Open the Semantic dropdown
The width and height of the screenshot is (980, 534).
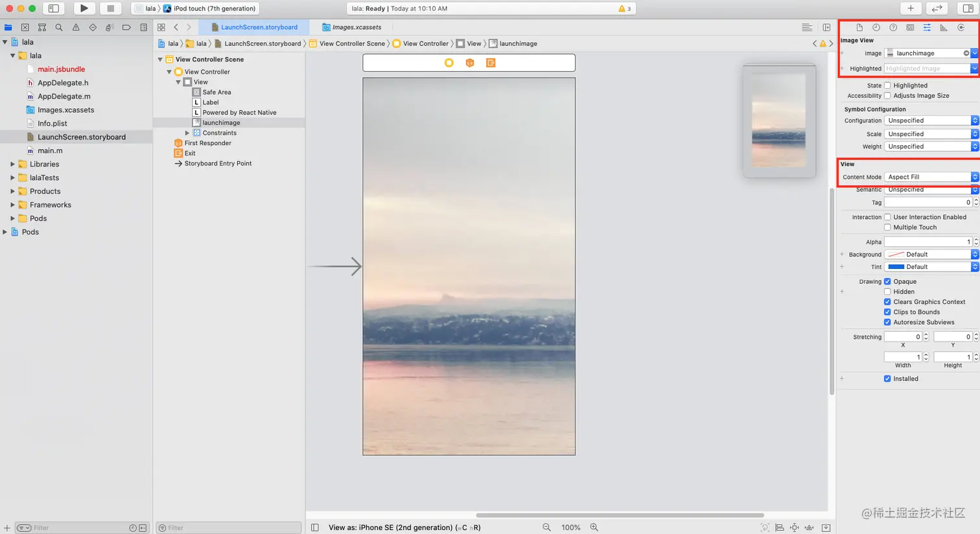pyautogui.click(x=931, y=190)
